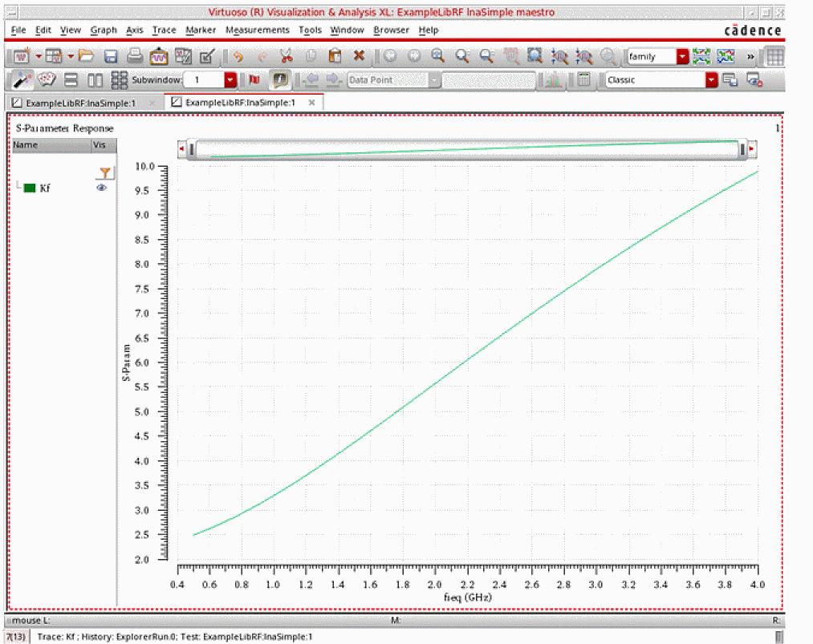Open the family dropdown list
Viewport: 813px width, 644px height.
(682, 57)
